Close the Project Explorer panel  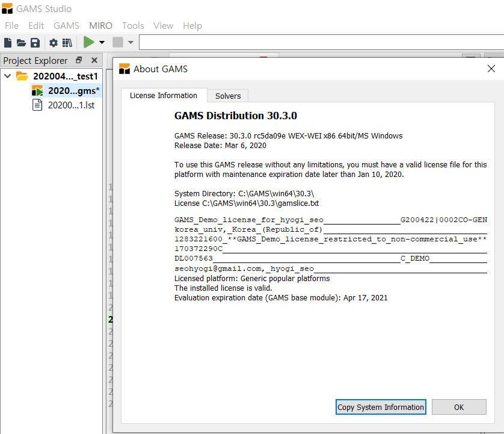94,60
